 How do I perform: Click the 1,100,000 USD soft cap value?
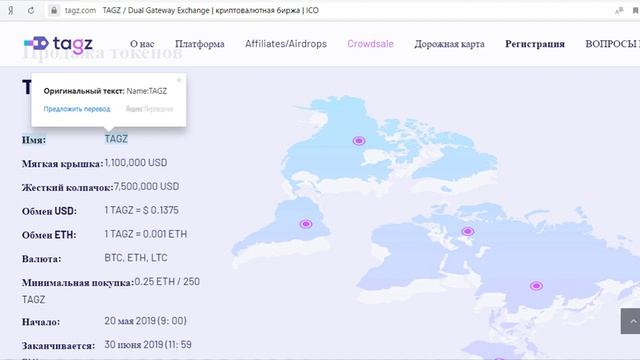click(x=136, y=162)
